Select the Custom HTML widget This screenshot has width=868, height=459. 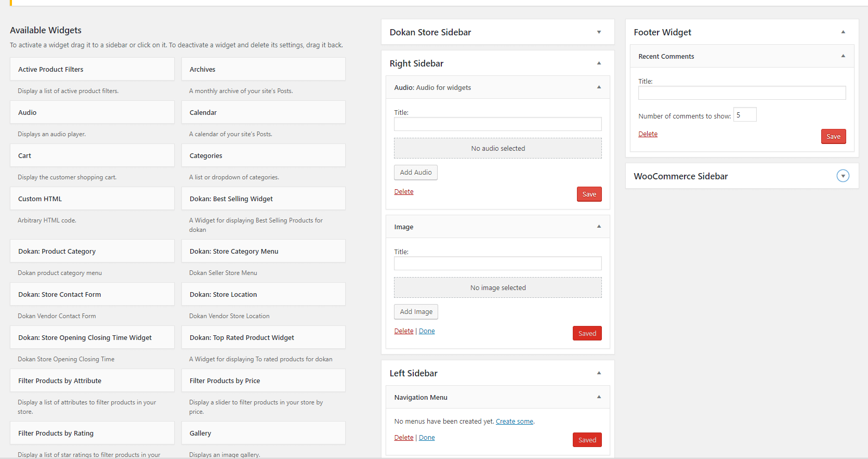pyautogui.click(x=92, y=199)
